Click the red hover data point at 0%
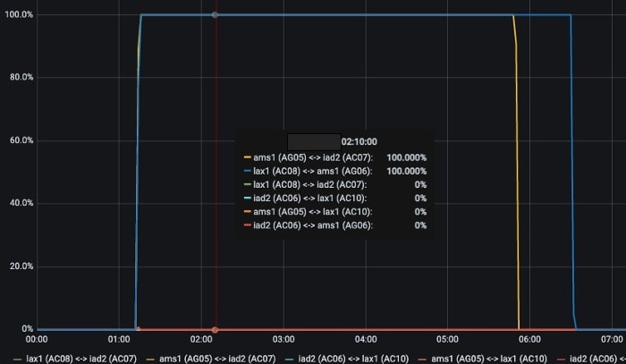 click(215, 330)
